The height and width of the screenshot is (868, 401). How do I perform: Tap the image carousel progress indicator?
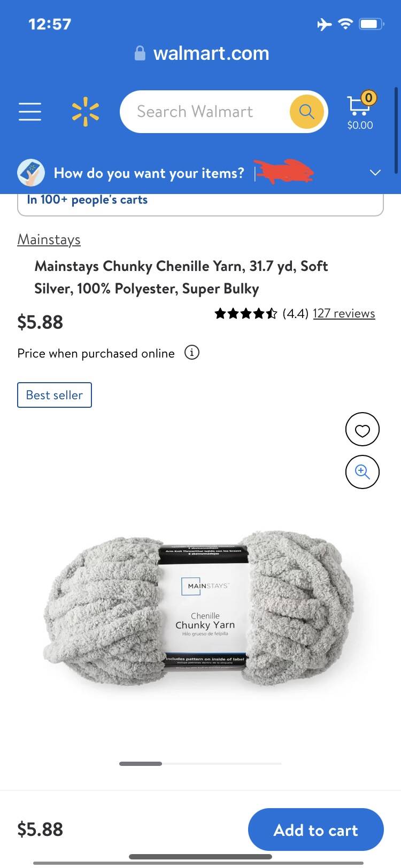click(x=200, y=764)
